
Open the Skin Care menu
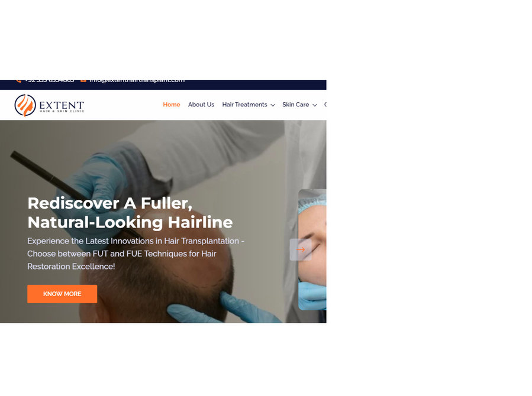[295, 105]
